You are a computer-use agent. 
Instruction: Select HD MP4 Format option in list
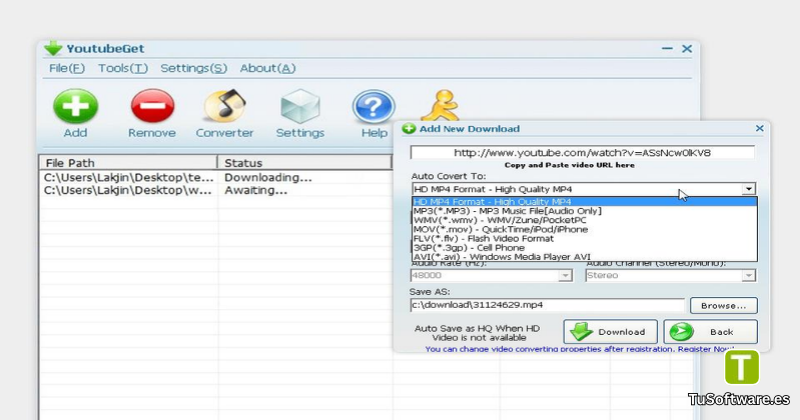point(585,202)
